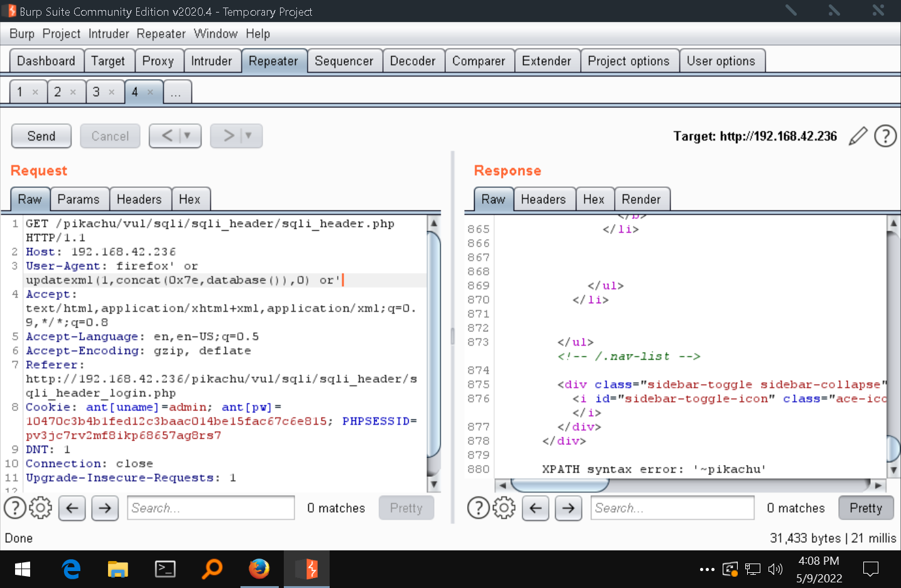Add a new Repeater tab with ellipsis
Screen dimensions: 901x588
[176, 92]
